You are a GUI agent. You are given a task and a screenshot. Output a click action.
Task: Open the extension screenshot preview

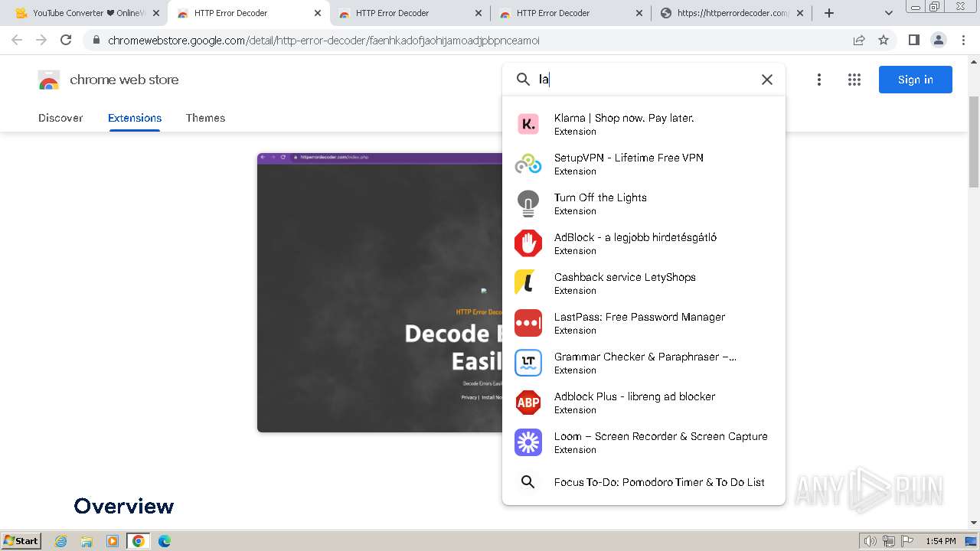click(380, 292)
